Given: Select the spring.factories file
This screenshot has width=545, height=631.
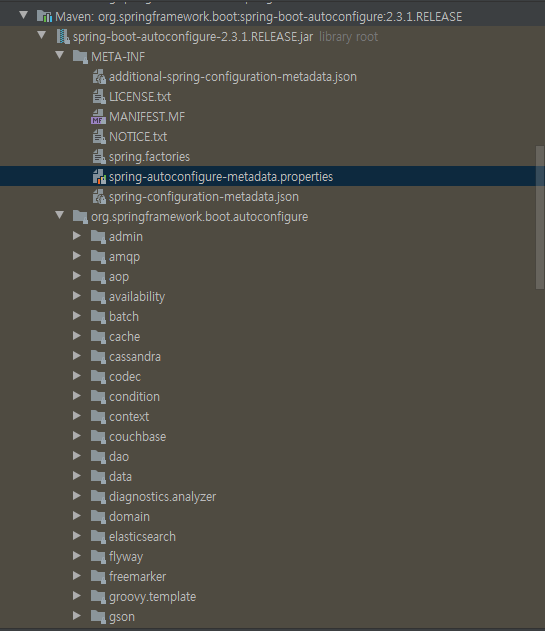Looking at the screenshot, I should point(149,157).
